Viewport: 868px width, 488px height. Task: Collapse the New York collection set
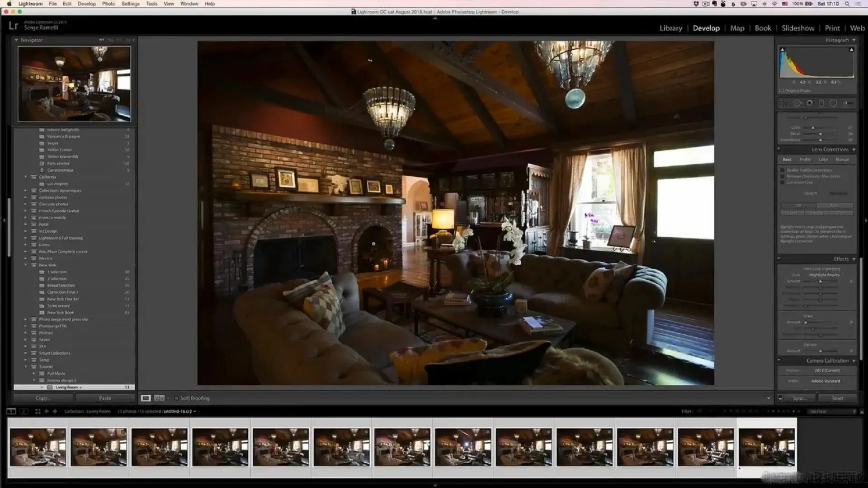coord(26,265)
